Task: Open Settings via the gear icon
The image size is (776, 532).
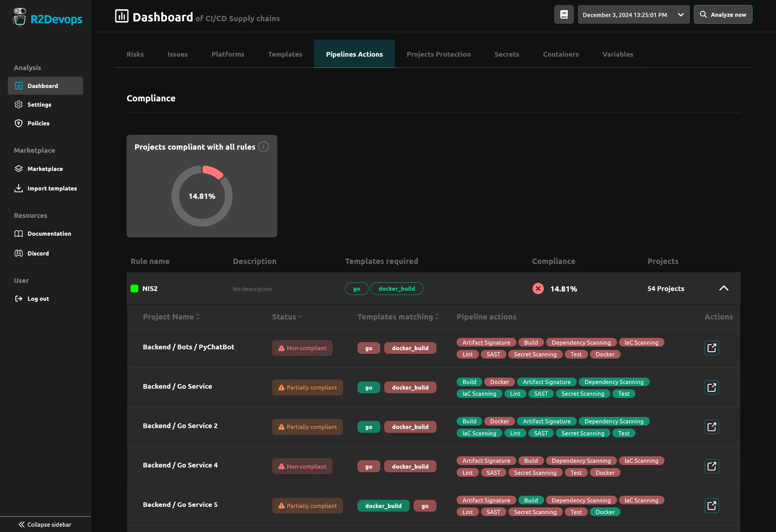Action: pos(19,104)
